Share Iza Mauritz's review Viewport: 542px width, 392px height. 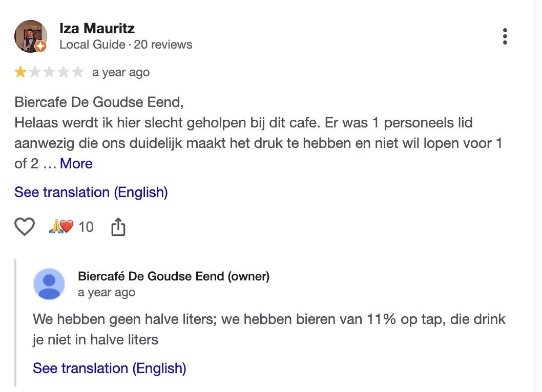(x=118, y=227)
